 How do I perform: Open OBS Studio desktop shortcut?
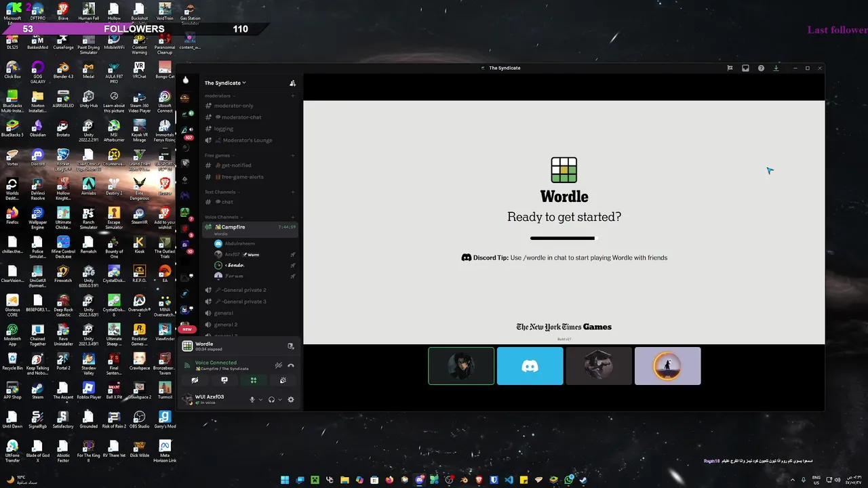click(x=140, y=419)
